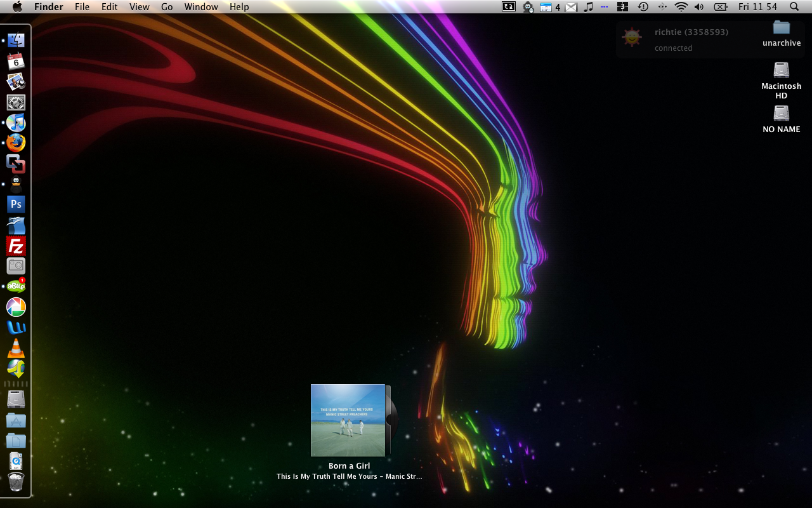This screenshot has height=508, width=812.
Task: Click the Born a Girl album artwork
Action: [348, 420]
